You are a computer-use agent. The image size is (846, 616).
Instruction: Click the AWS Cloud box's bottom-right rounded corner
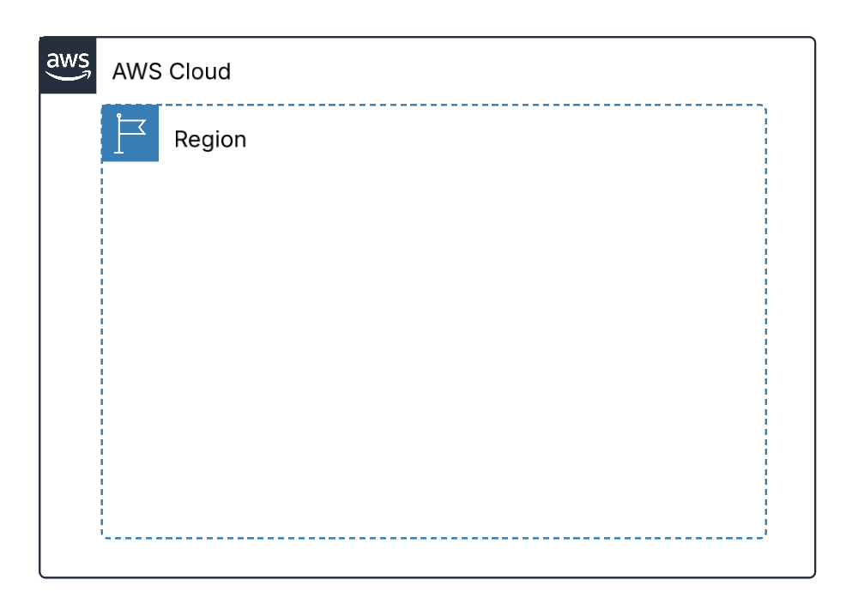[813, 576]
